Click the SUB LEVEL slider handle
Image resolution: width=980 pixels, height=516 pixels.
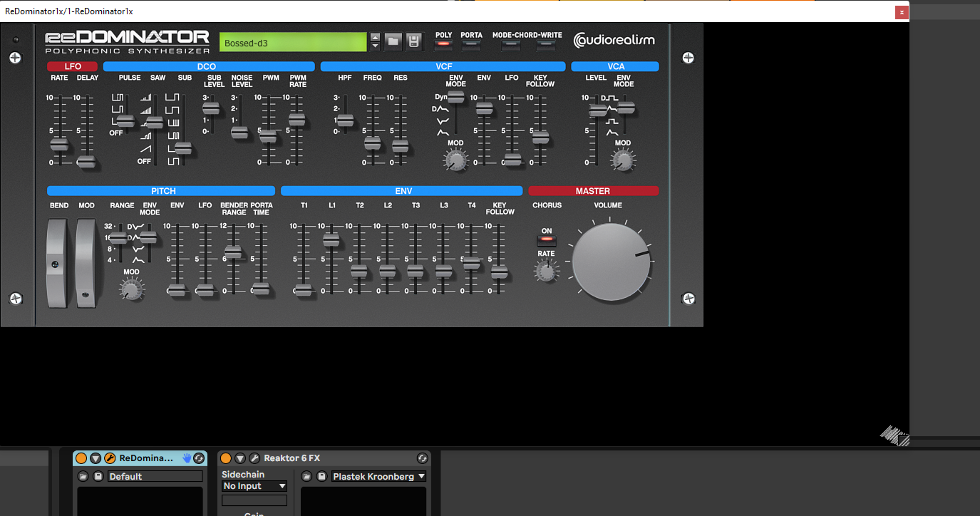pos(211,108)
